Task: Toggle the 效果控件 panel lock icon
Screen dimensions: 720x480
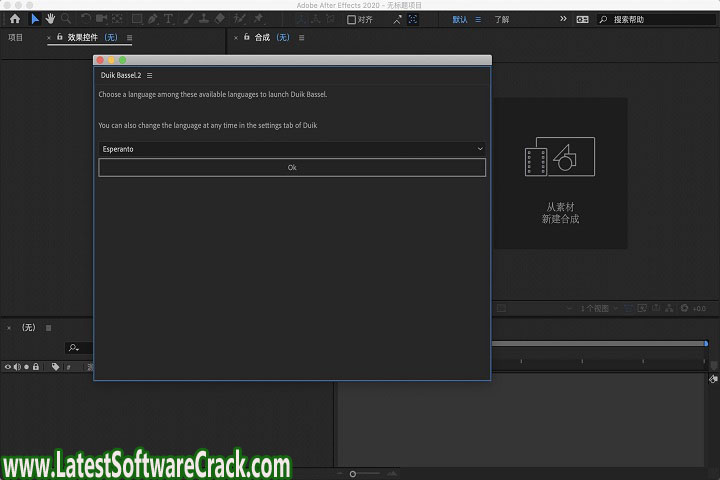Action: [59, 37]
